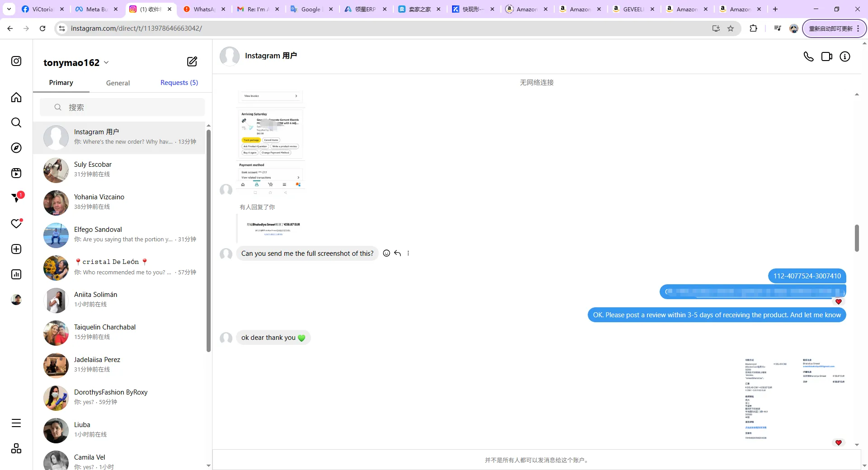Image resolution: width=868 pixels, height=470 pixels.
Task: Close the WhatsApp browser tab
Action: point(223,9)
